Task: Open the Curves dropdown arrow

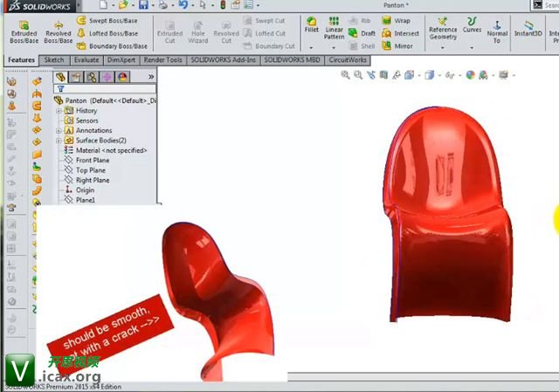Action: (472, 47)
